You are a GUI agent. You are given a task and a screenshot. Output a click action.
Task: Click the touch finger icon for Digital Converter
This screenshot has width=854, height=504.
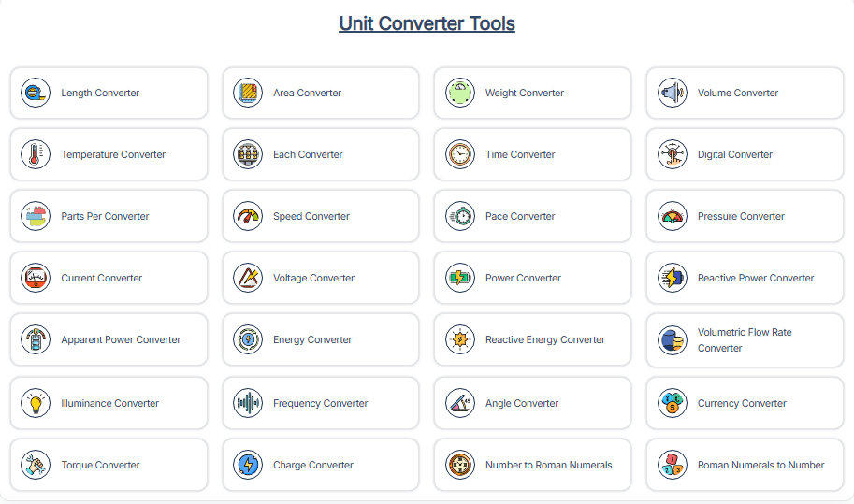coord(673,154)
